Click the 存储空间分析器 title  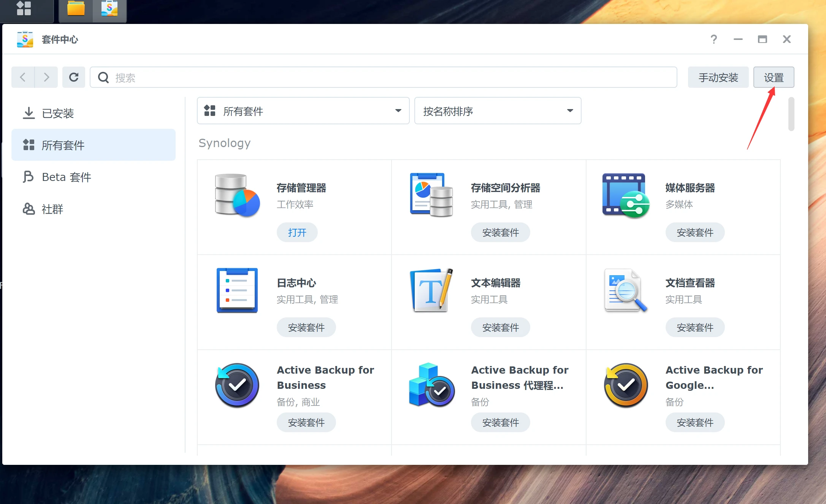506,188
